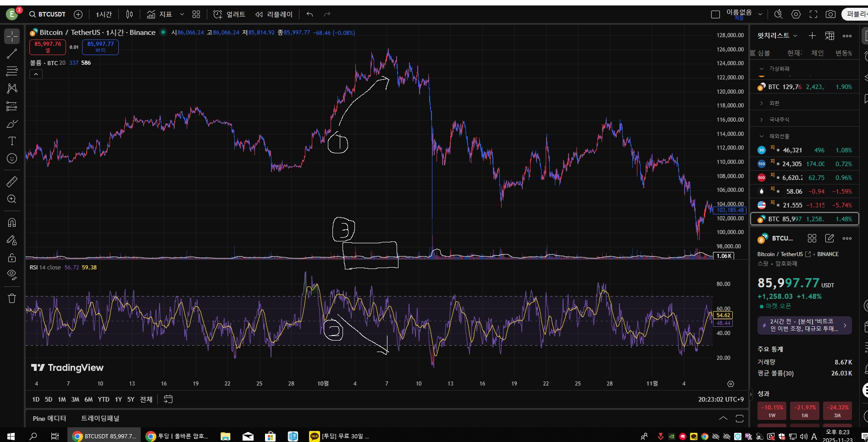Add a symbol to the watchlist
Viewport: 868px width, 442px height.
click(812, 36)
